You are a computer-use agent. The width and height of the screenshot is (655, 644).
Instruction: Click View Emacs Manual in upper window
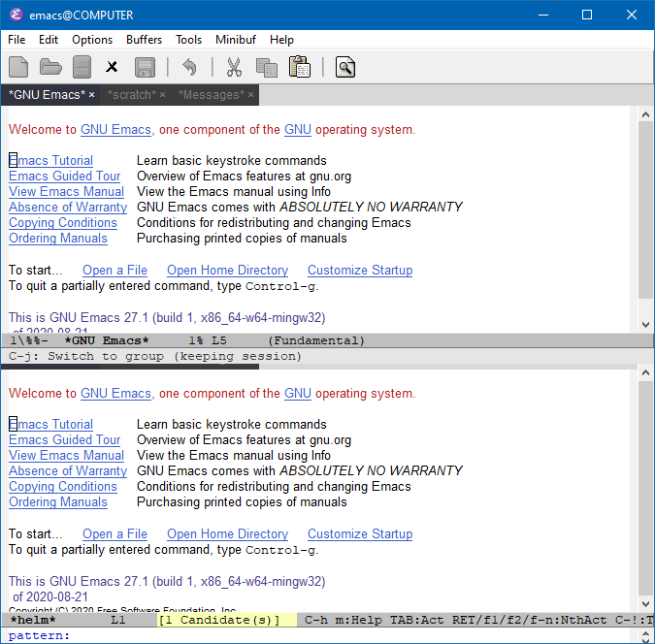coord(66,191)
